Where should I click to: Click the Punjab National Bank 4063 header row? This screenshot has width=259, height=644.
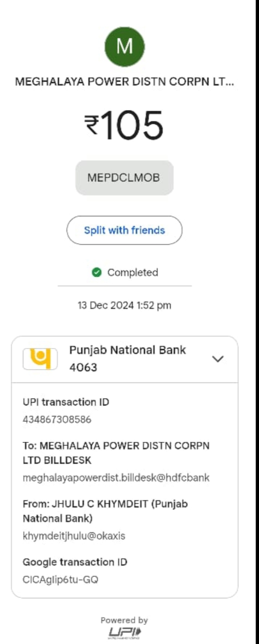coord(125,359)
